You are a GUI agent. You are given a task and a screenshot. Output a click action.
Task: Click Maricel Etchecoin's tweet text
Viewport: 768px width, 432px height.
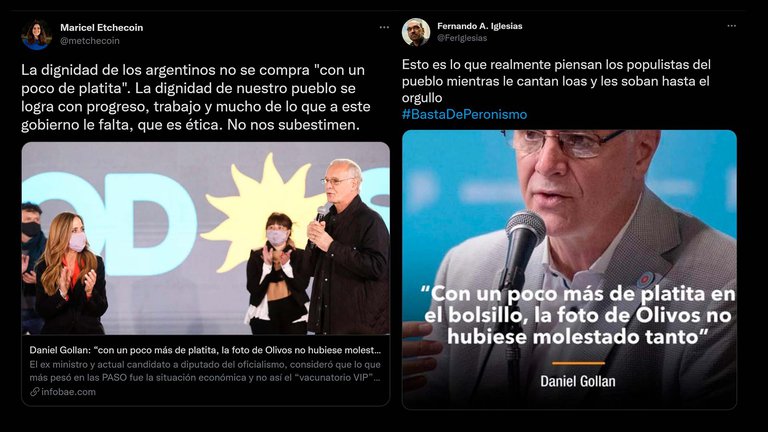point(196,97)
